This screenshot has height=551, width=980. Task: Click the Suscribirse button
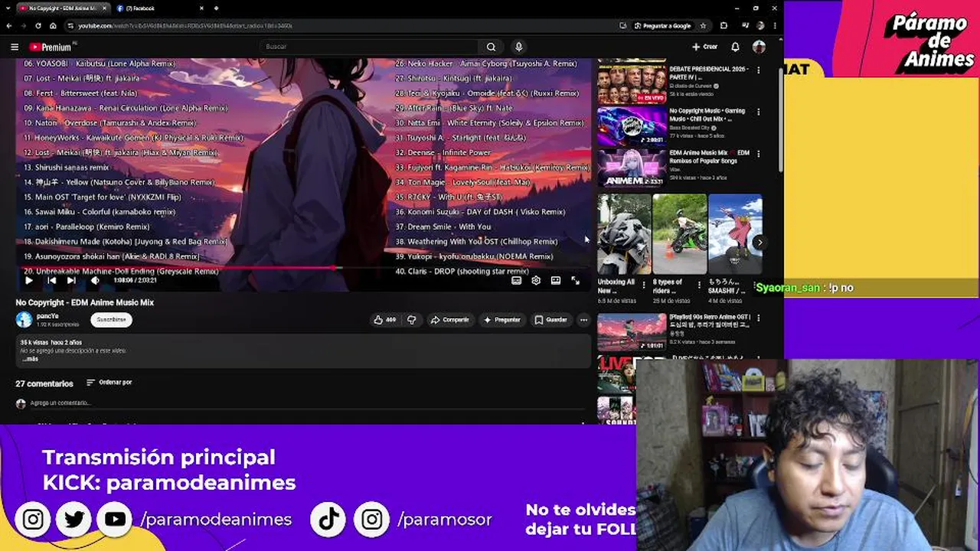[111, 319]
